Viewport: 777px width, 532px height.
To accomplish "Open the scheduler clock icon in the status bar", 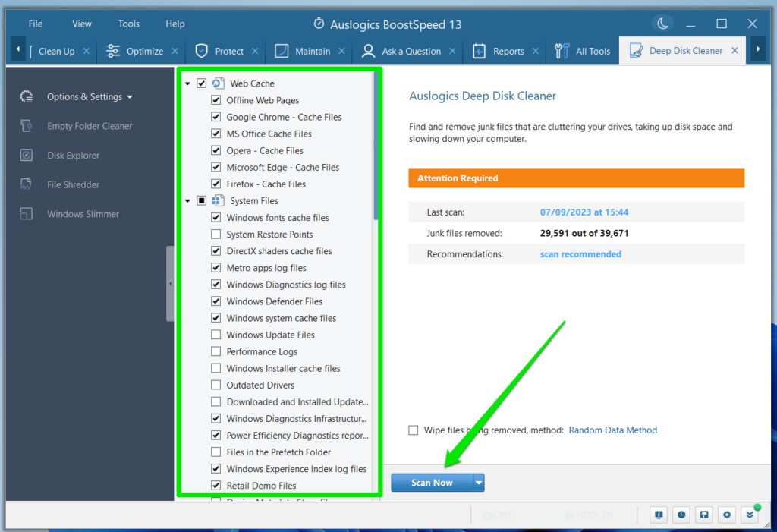I will pyautogui.click(x=681, y=515).
